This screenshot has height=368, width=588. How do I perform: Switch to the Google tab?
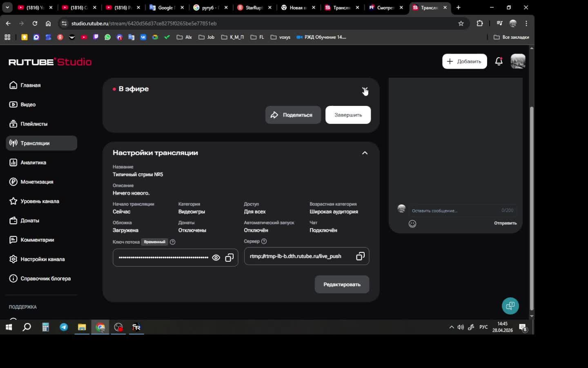pos(166,7)
